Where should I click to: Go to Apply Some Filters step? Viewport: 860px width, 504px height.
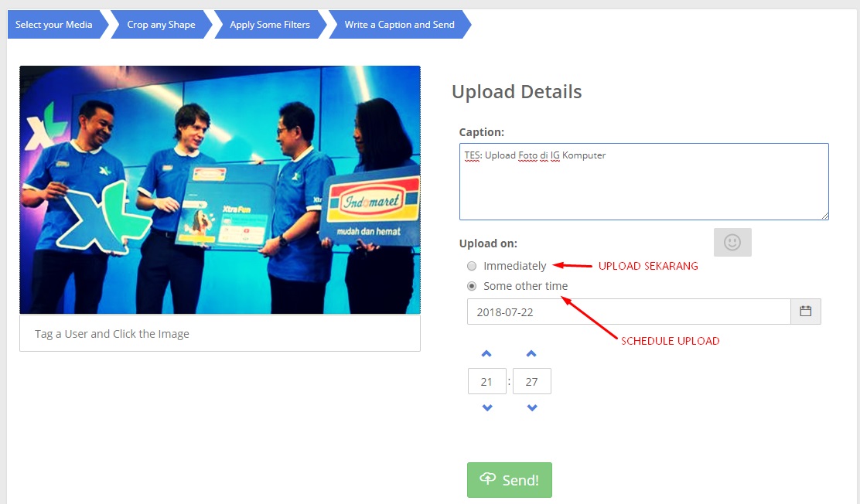pos(270,24)
